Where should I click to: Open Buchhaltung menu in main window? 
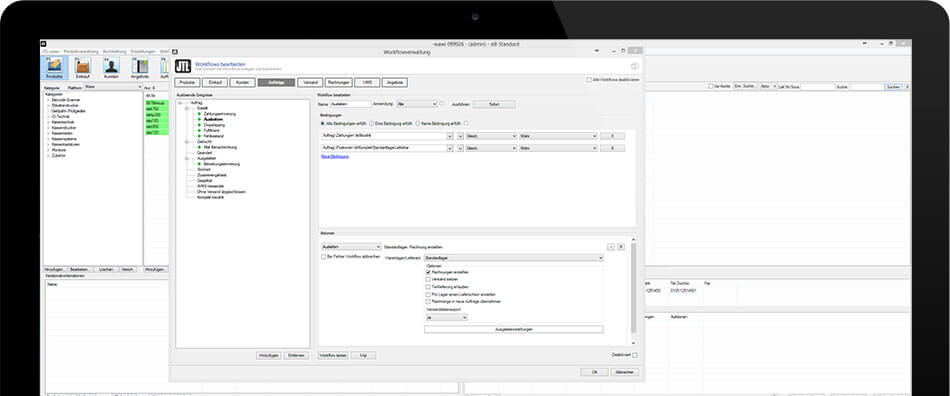point(114,52)
